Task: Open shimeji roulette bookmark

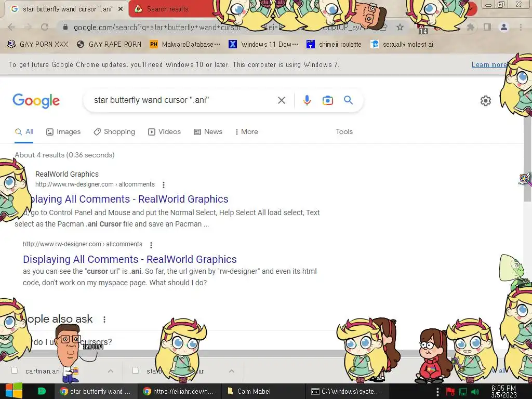Action: (x=334, y=44)
